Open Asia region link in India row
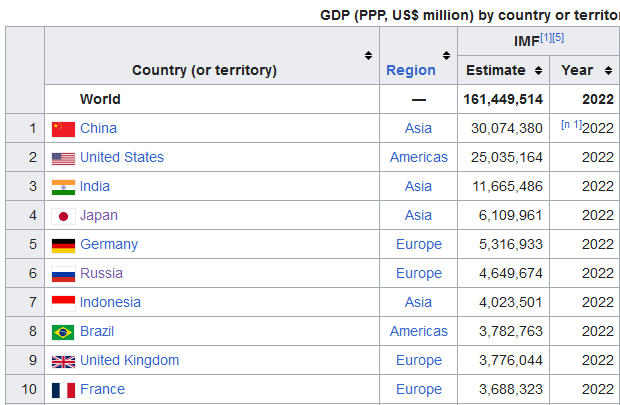 418,186
